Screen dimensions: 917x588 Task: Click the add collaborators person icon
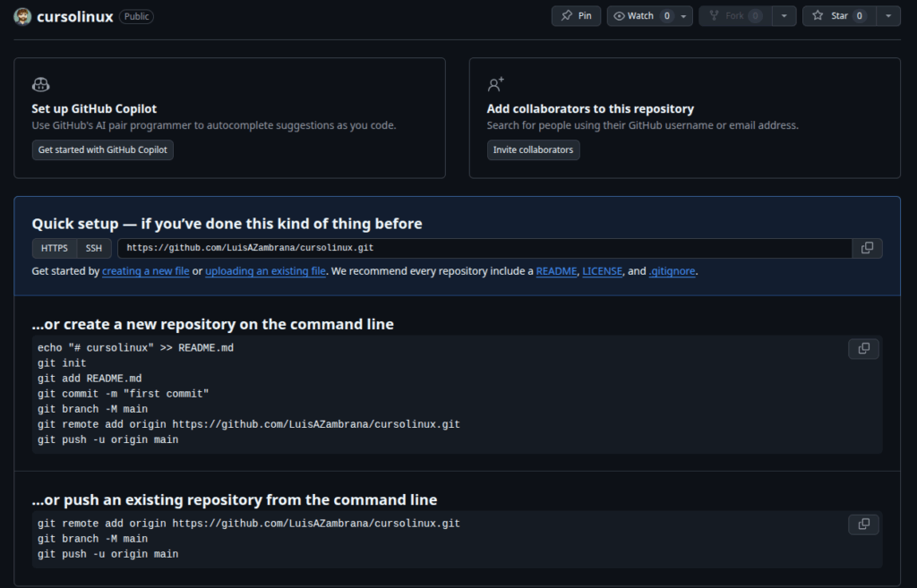click(495, 85)
